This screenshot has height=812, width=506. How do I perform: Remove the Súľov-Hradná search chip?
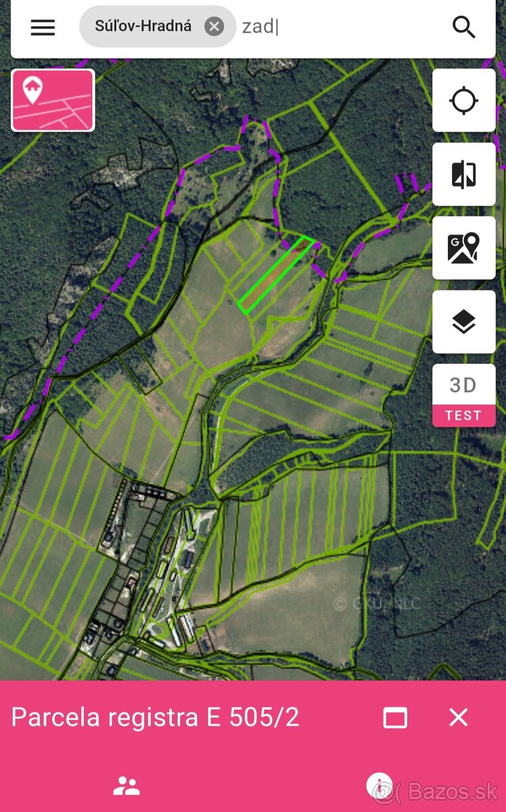[x=214, y=26]
